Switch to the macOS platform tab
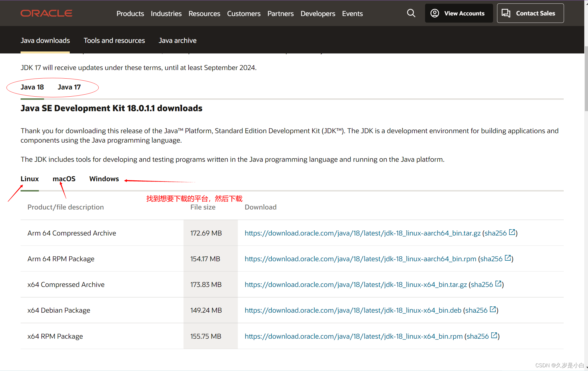 (64, 179)
